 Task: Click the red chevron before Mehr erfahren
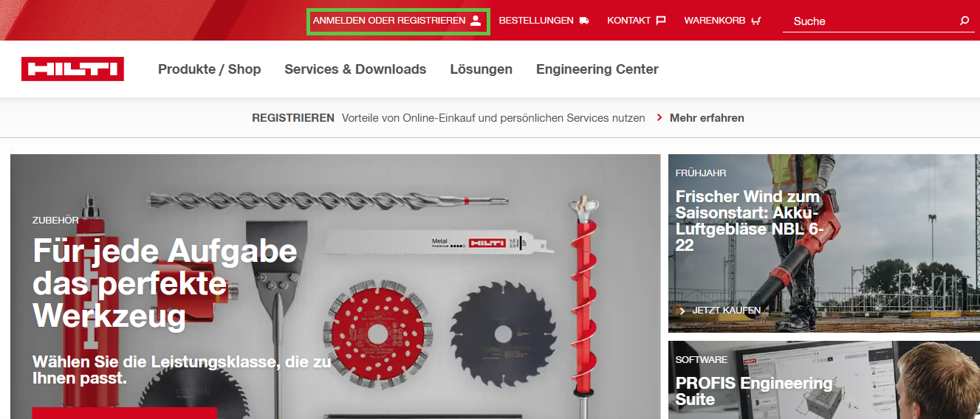coord(659,118)
